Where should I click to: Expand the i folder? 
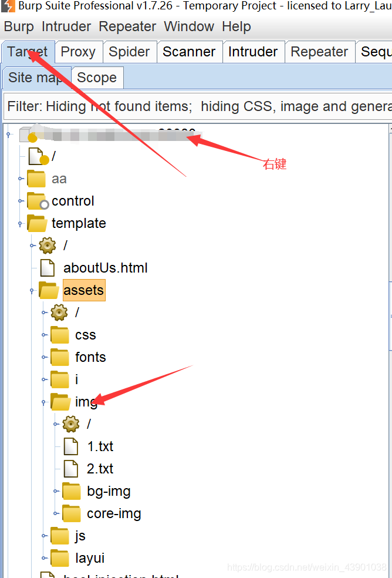click(x=45, y=379)
